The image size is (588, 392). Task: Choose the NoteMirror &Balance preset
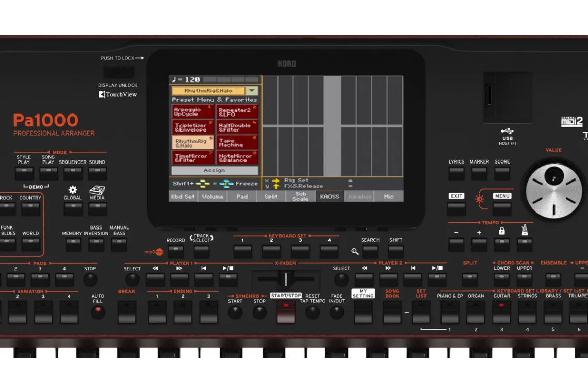click(x=237, y=158)
